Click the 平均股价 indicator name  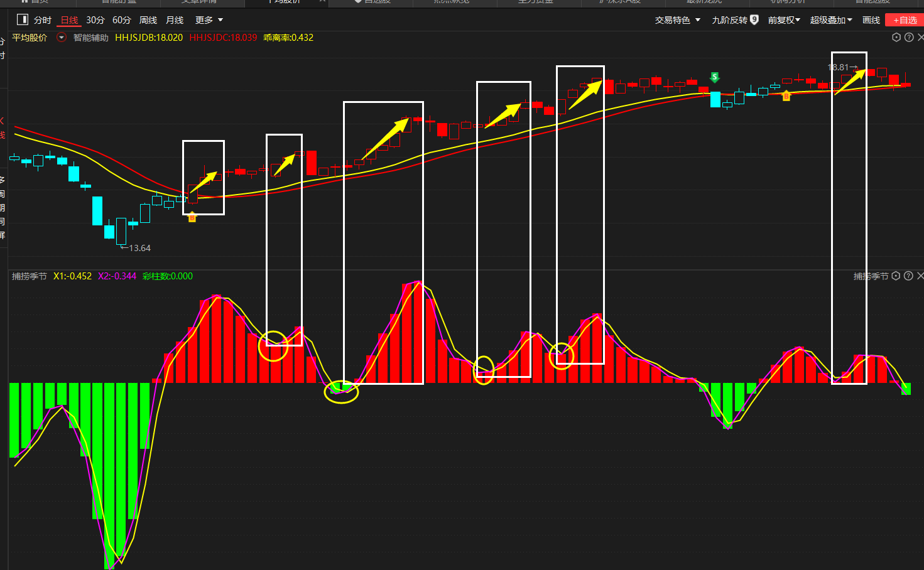[30, 38]
